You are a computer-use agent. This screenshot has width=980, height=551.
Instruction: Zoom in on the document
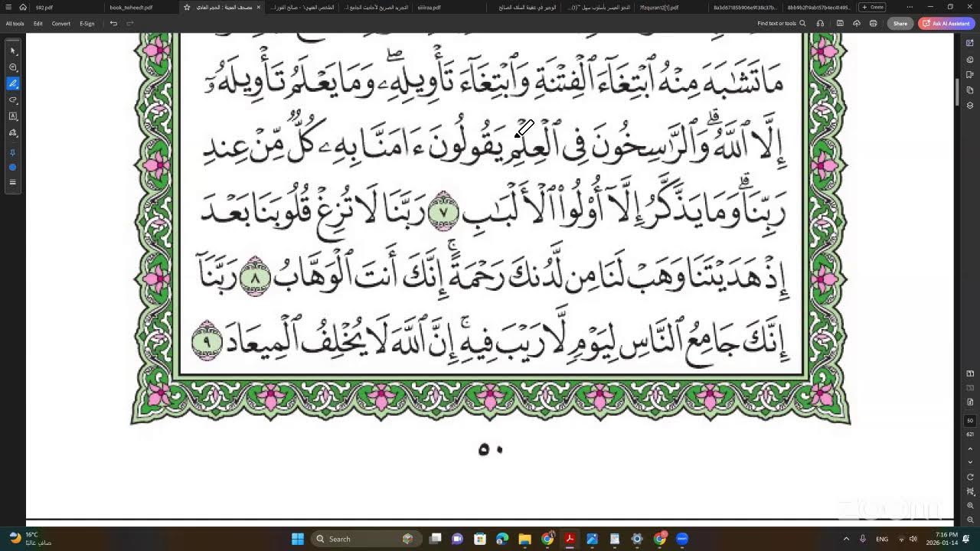click(x=970, y=506)
